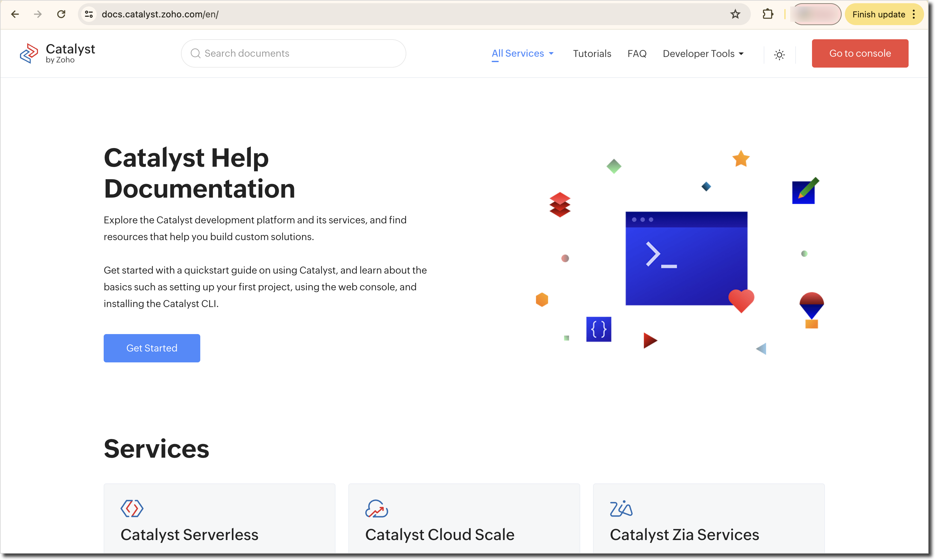Click the Catalyst Serverless service icon
This screenshot has height=560, width=935.
coord(131,509)
